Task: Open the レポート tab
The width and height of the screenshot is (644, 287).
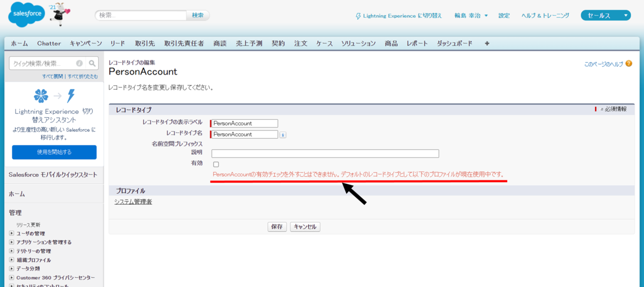Action: [418, 44]
